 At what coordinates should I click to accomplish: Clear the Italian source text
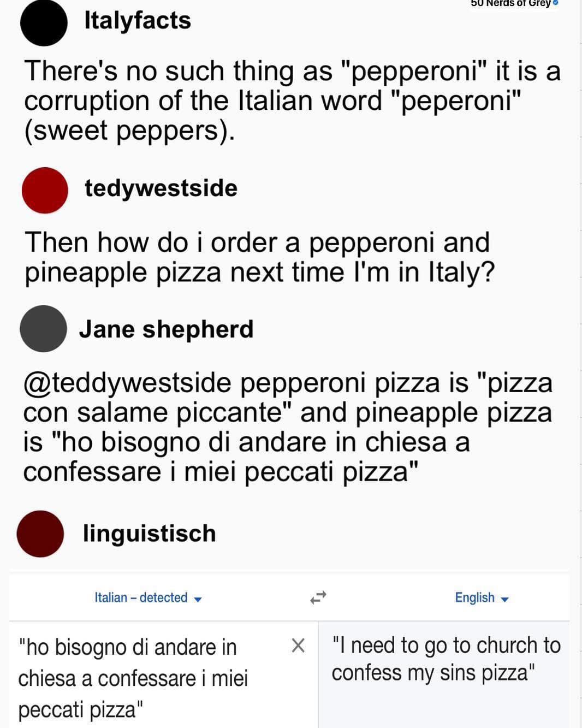click(x=298, y=646)
